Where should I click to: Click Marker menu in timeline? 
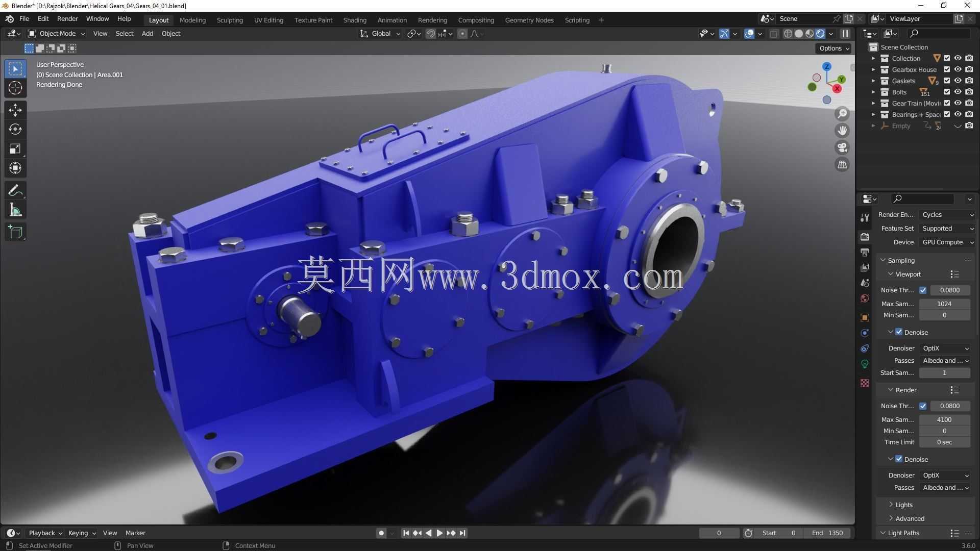(x=135, y=533)
